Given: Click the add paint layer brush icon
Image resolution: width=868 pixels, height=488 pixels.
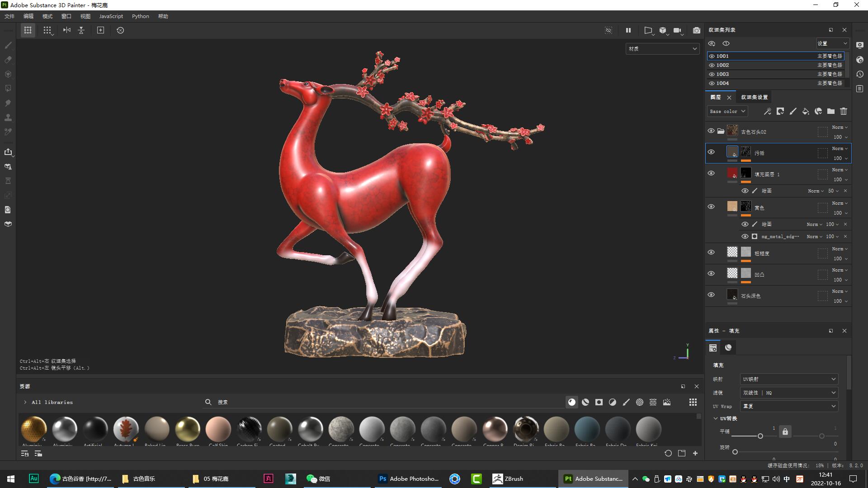Looking at the screenshot, I should 793,111.
